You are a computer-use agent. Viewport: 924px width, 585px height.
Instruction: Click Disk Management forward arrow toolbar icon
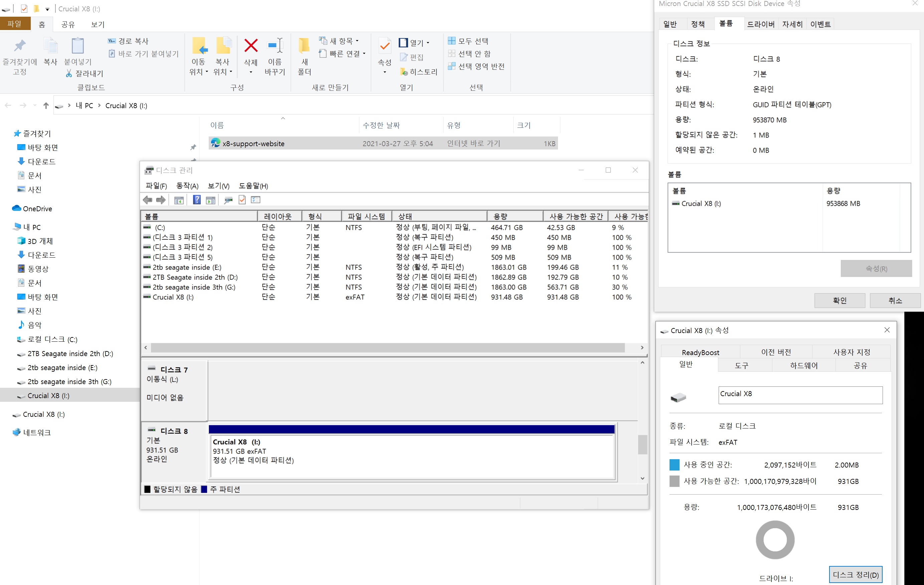tap(161, 200)
